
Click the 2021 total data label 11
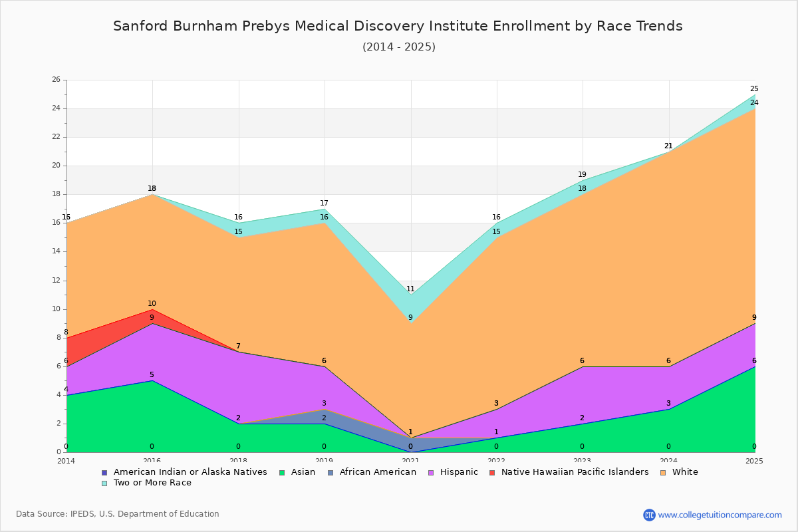coord(410,289)
